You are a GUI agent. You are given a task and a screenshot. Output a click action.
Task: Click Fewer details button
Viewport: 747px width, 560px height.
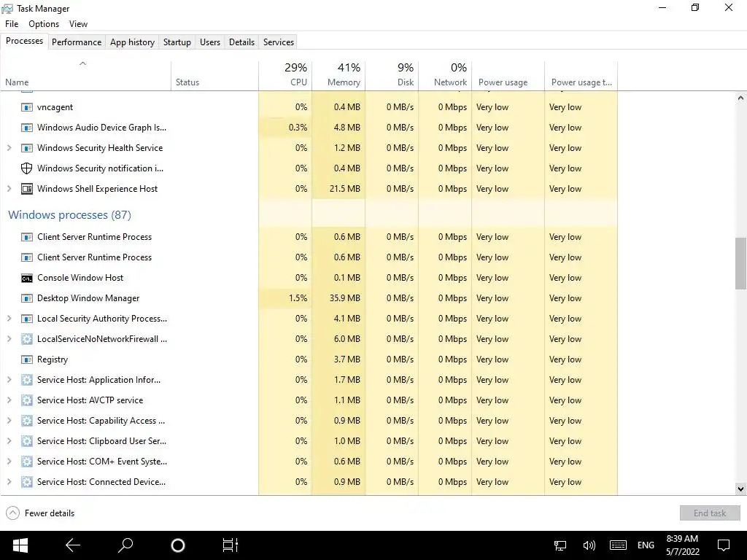click(41, 513)
